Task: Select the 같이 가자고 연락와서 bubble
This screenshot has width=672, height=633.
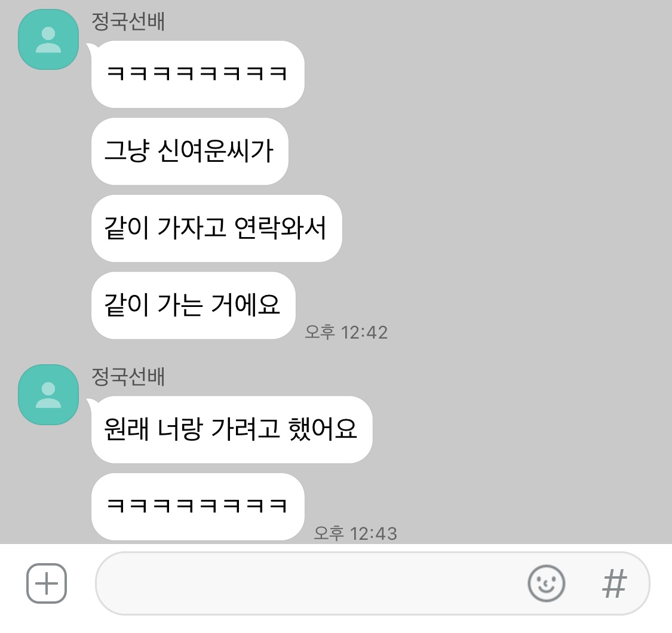Action: pyautogui.click(x=216, y=228)
